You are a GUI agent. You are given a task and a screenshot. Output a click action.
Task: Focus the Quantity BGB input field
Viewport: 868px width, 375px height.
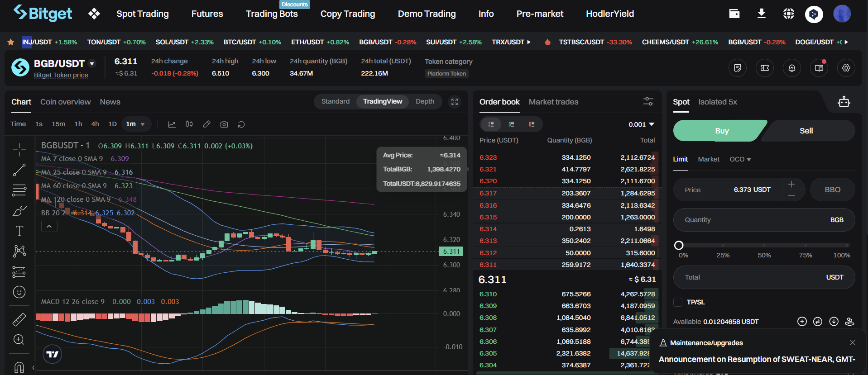tap(764, 220)
